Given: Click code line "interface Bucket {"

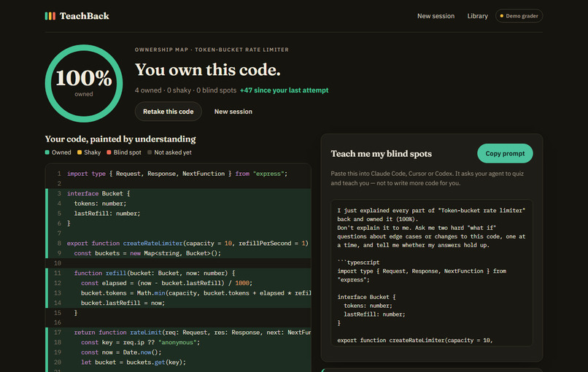Looking at the screenshot, I should (x=98, y=193).
